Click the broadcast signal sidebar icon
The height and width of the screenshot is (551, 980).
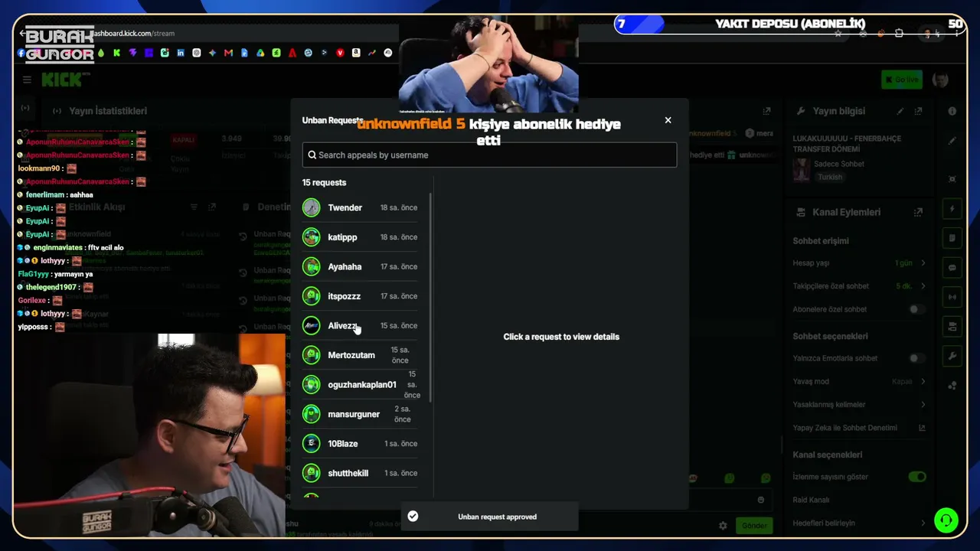[952, 297]
